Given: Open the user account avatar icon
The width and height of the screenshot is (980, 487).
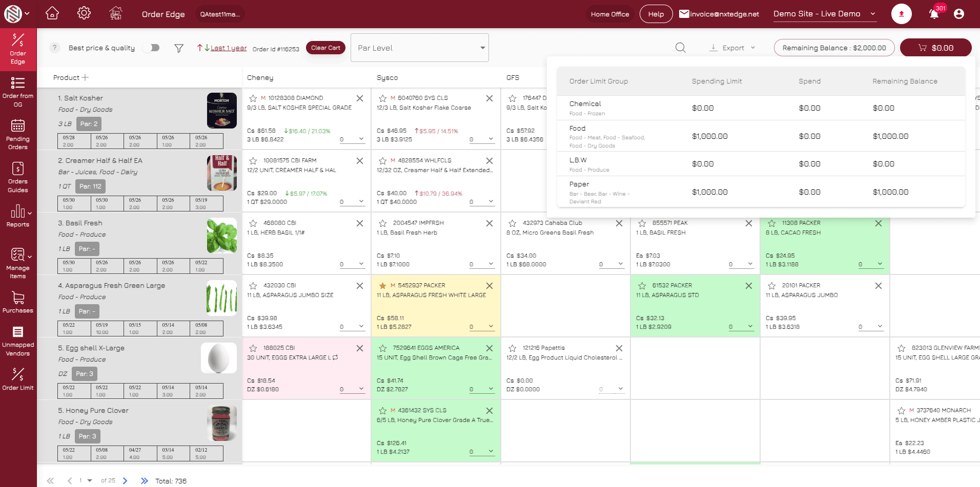Looking at the screenshot, I should click(x=958, y=14).
